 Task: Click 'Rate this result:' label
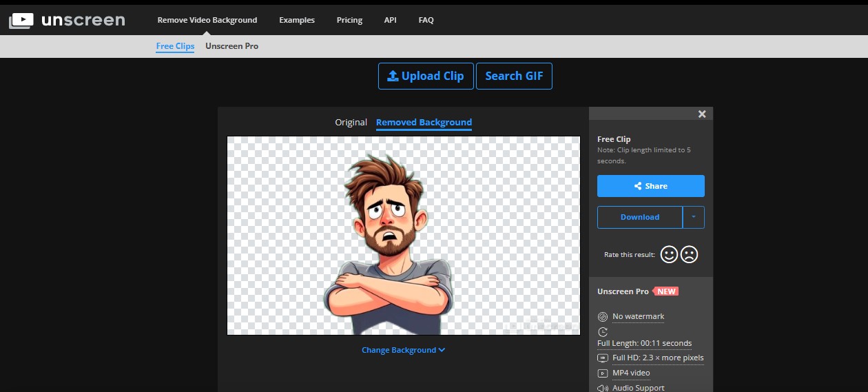pyautogui.click(x=630, y=255)
